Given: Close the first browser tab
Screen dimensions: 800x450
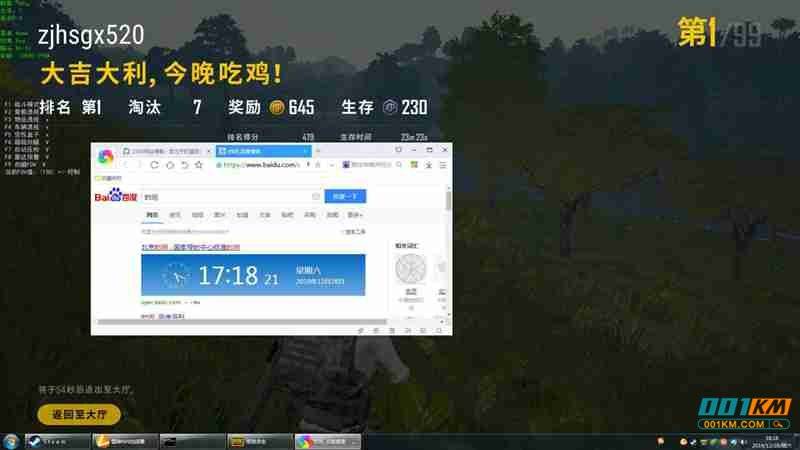Looking at the screenshot, I should pyautogui.click(x=208, y=152).
